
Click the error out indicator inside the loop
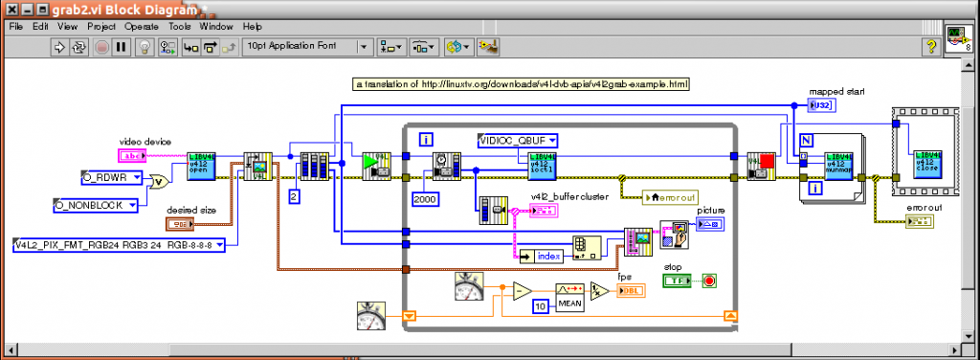pyautogui.click(x=670, y=197)
